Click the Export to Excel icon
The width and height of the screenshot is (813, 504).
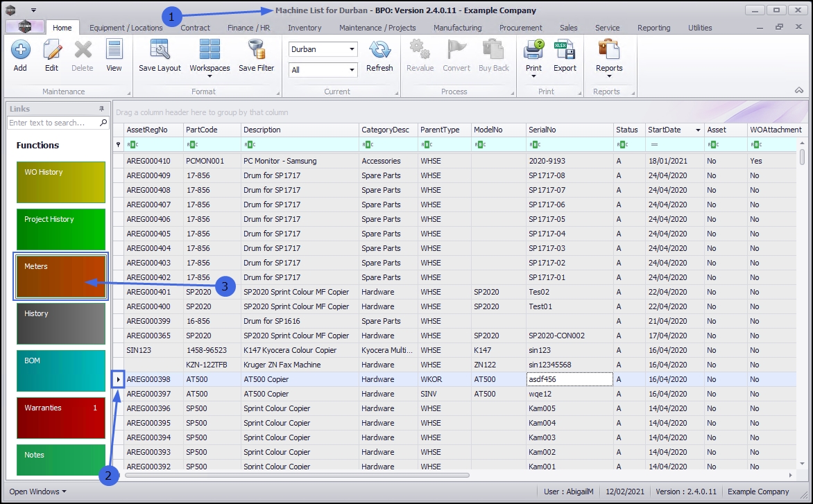(565, 50)
